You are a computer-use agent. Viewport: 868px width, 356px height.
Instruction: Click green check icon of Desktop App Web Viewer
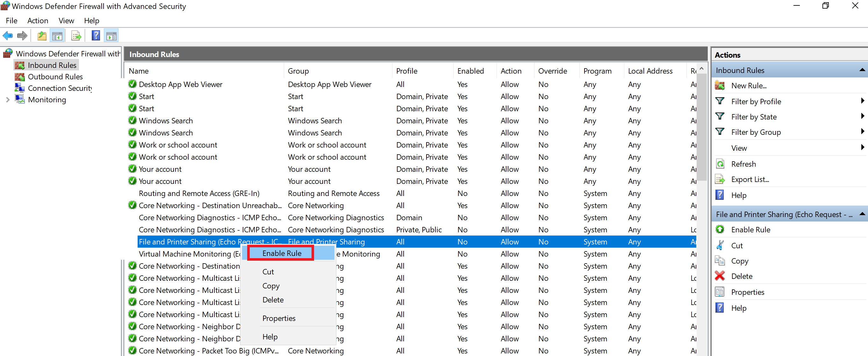tap(133, 84)
